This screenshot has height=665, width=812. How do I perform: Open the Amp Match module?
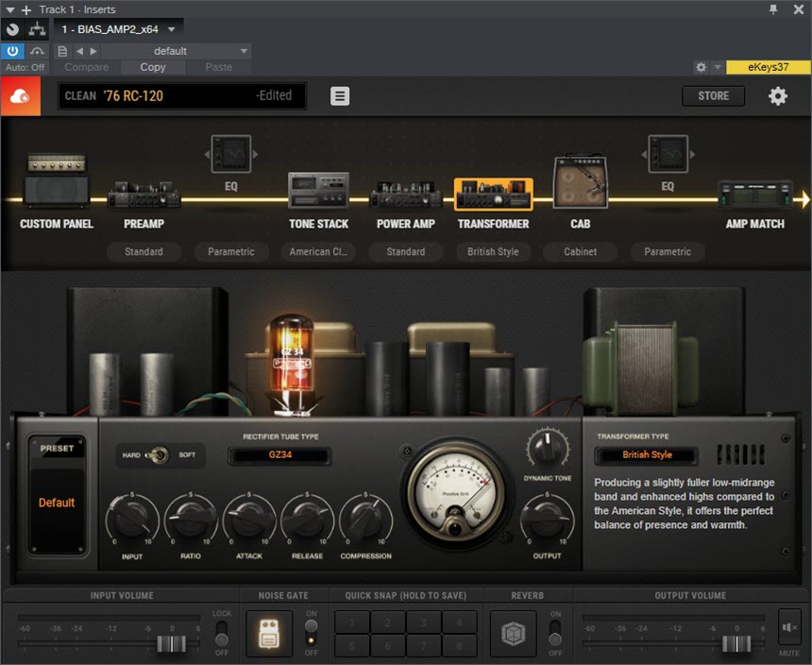point(755,195)
